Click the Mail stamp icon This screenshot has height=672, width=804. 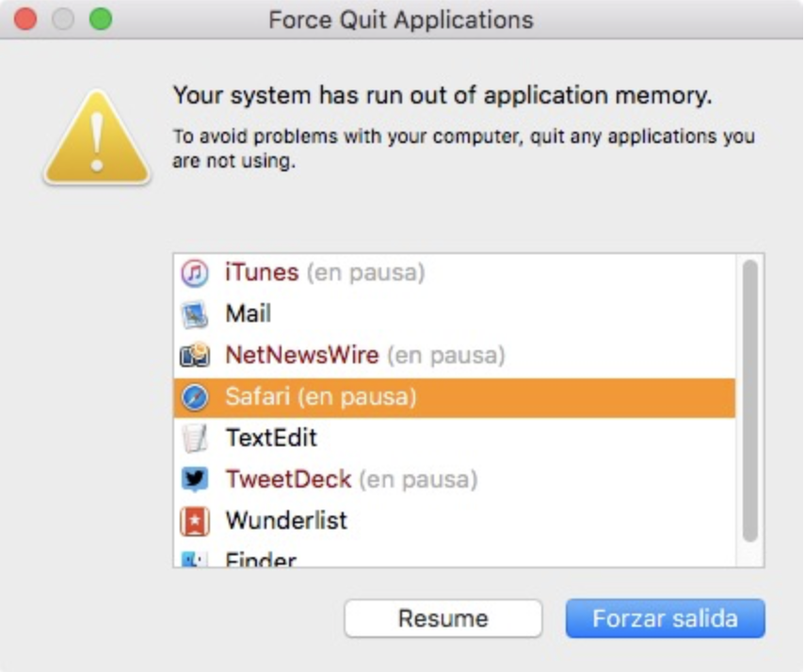tap(195, 314)
